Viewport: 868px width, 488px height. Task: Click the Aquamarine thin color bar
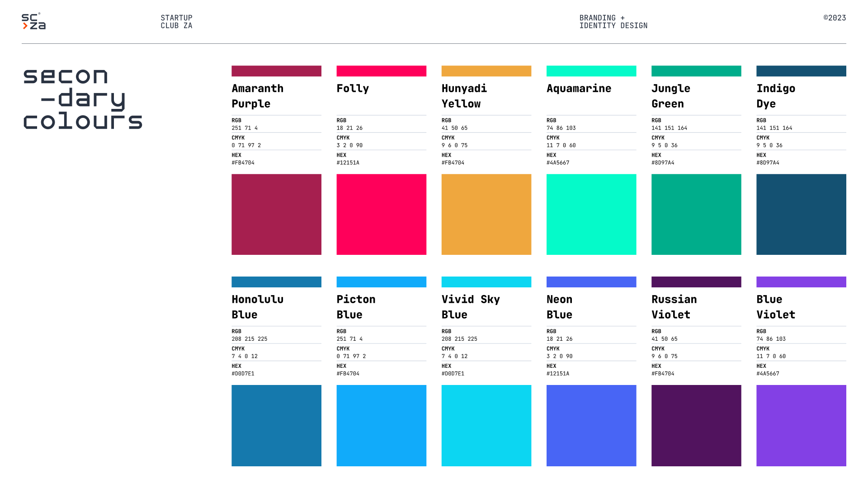[x=591, y=71]
